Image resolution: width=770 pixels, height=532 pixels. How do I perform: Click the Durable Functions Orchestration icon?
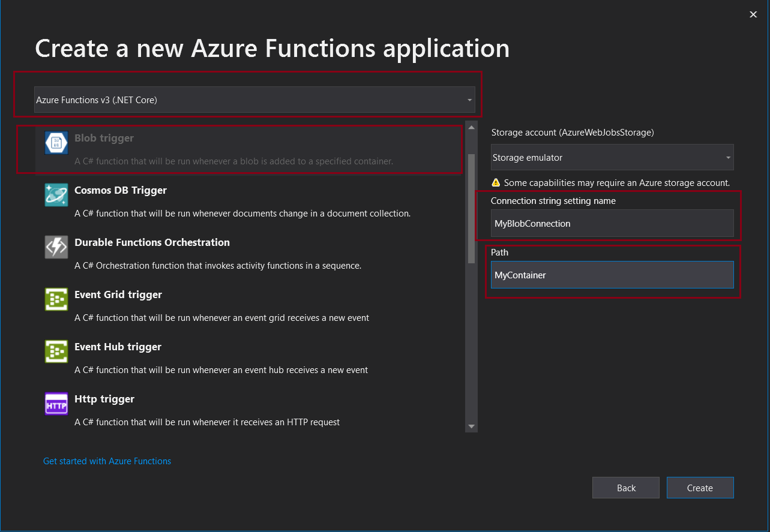(x=56, y=247)
